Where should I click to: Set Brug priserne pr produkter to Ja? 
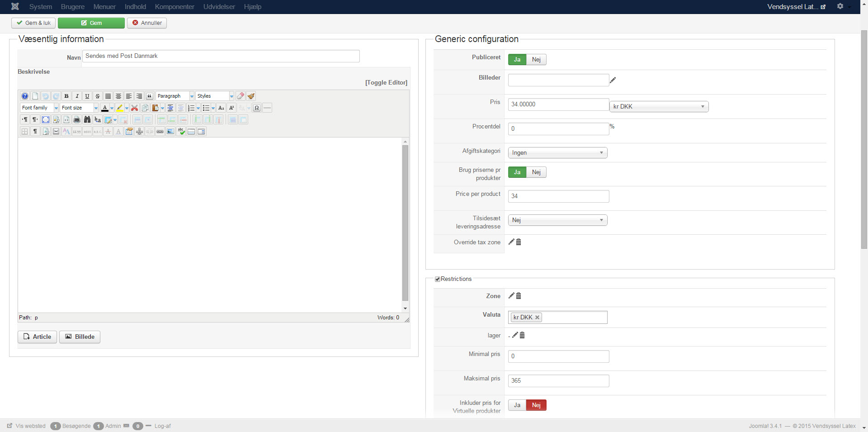(517, 172)
